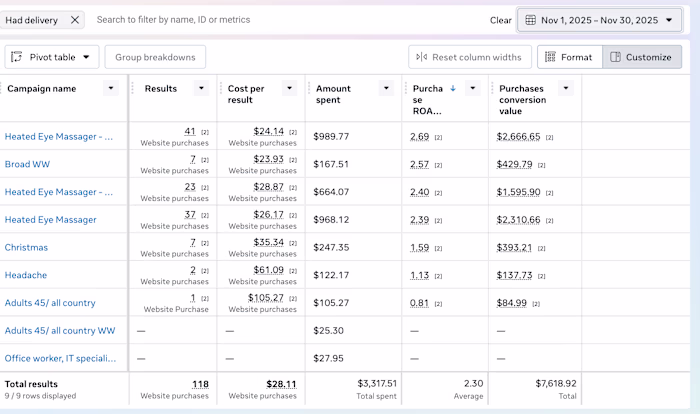Viewport: 700px width, 414px height.
Task: Open the Adults 45/ all country WW campaign
Action: [x=60, y=330]
